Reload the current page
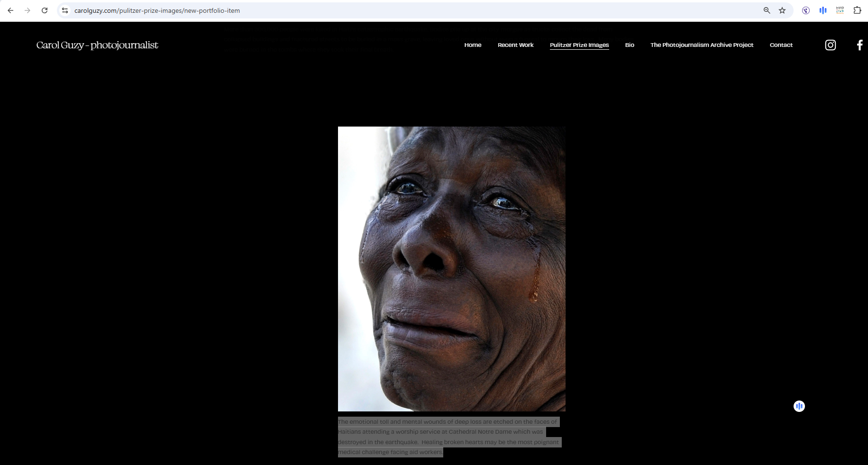Screen dimensions: 868x465 [45, 10]
